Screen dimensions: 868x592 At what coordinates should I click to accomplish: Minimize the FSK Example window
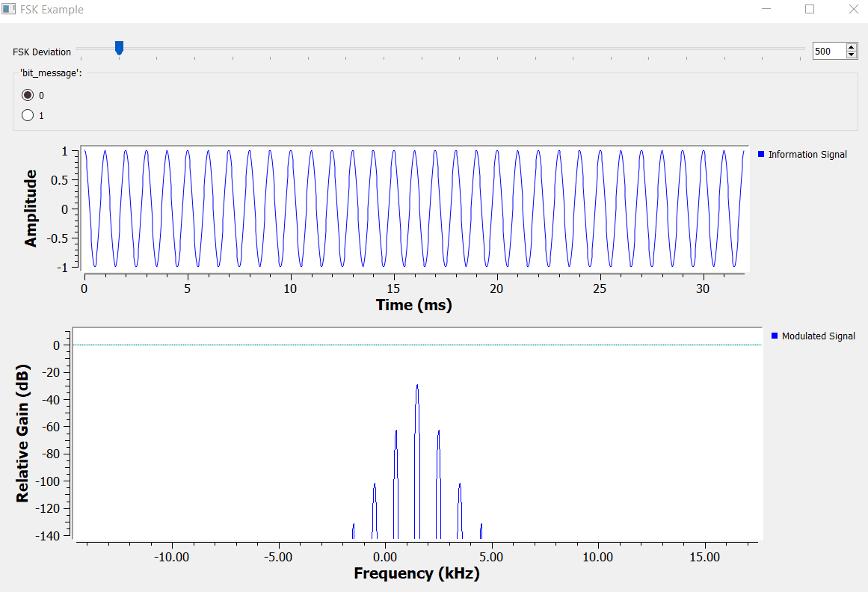pyautogui.click(x=767, y=10)
